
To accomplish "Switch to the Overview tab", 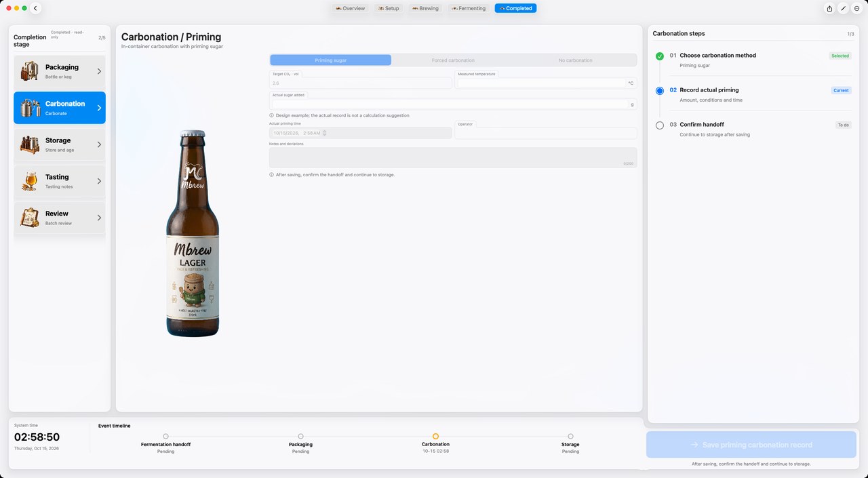I will pos(350,8).
